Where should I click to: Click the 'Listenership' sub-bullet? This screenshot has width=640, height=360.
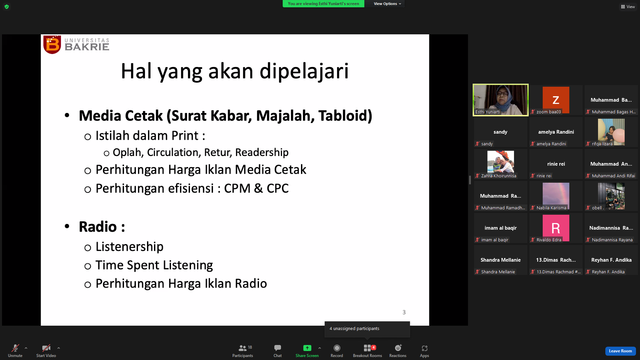click(x=129, y=247)
